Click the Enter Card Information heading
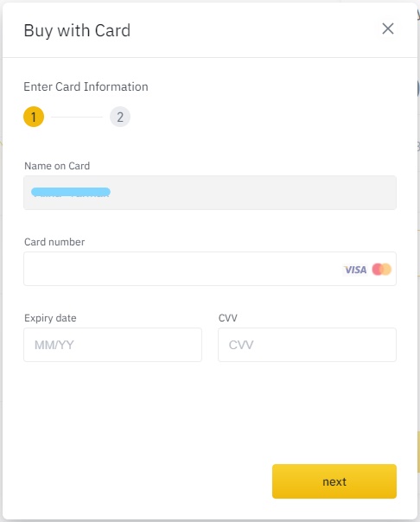420x522 pixels. point(86,86)
